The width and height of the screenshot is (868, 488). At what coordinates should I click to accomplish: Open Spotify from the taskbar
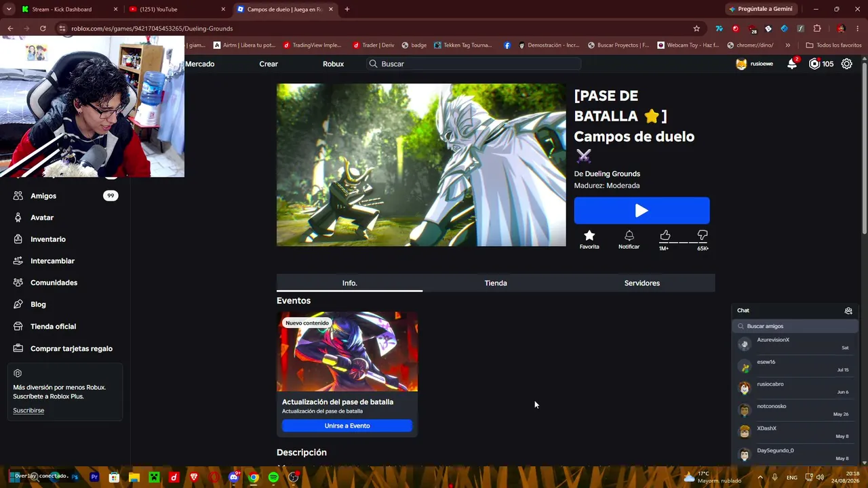(x=273, y=477)
